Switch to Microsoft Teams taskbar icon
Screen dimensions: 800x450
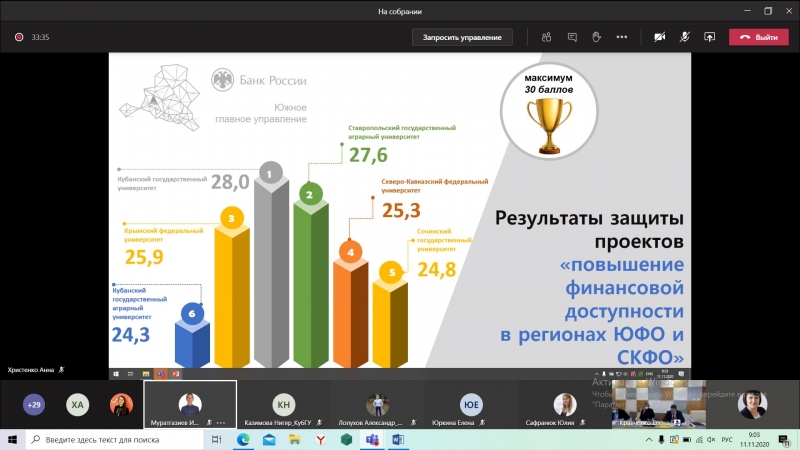[372, 439]
